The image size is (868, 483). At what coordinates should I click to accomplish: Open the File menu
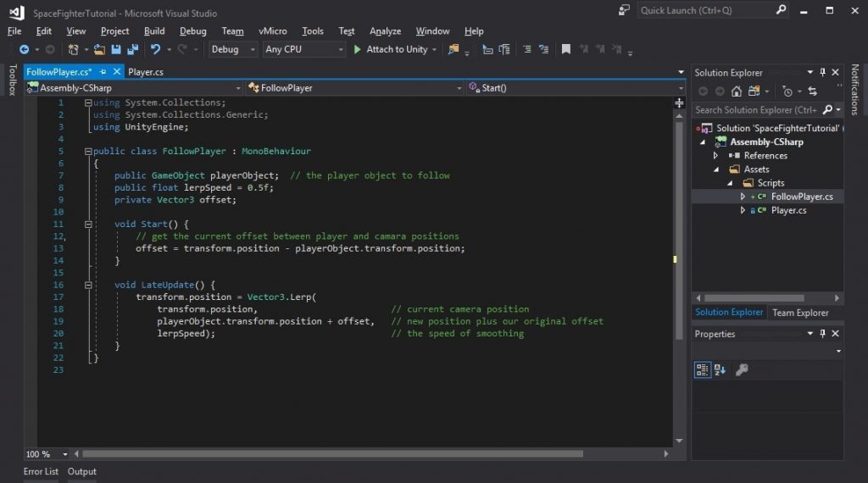14,31
